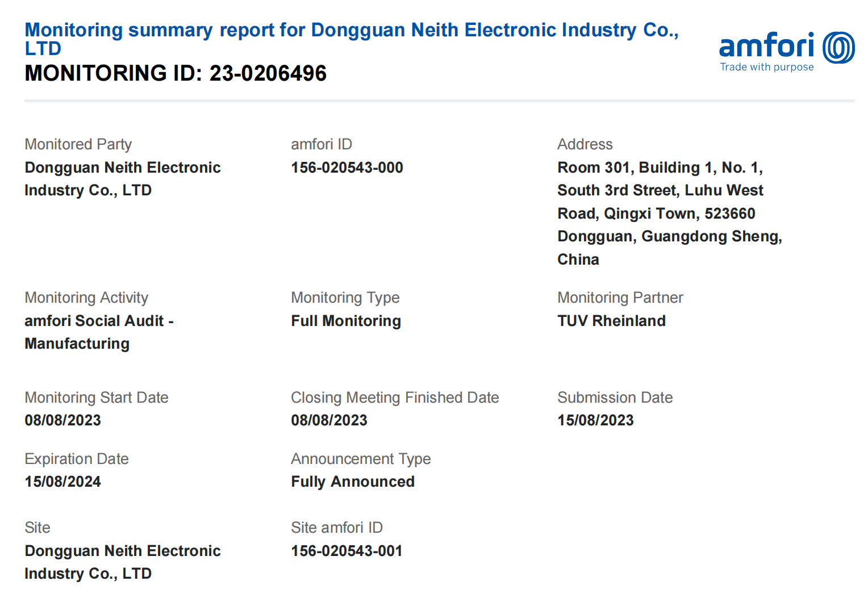This screenshot has height=602, width=868.
Task: Click the amfori logo icon
Action: coord(766,46)
